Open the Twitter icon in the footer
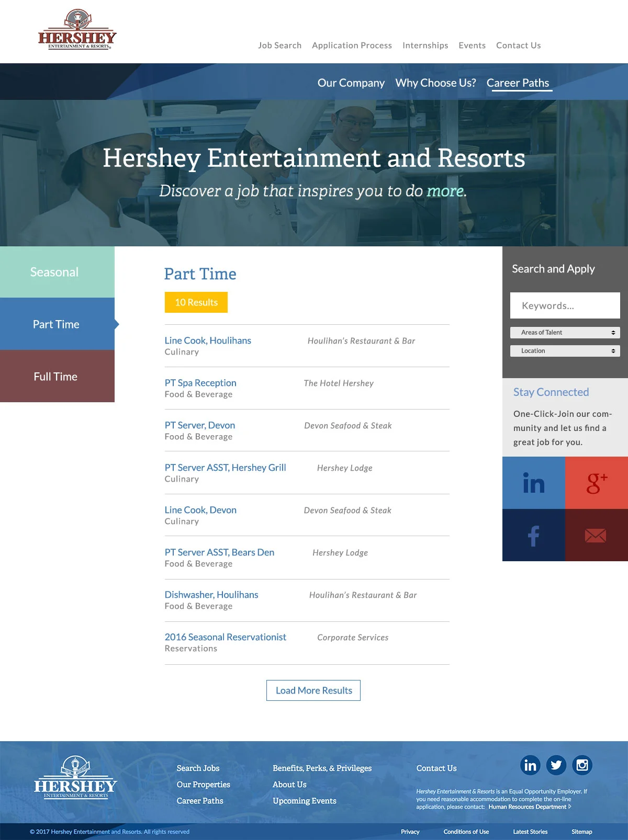 556,765
